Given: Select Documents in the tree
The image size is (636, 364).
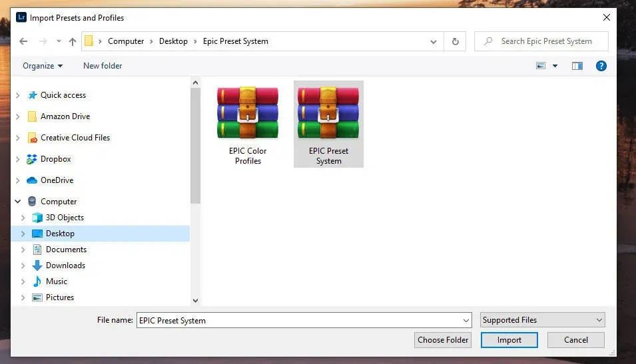Looking at the screenshot, I should (x=66, y=250).
